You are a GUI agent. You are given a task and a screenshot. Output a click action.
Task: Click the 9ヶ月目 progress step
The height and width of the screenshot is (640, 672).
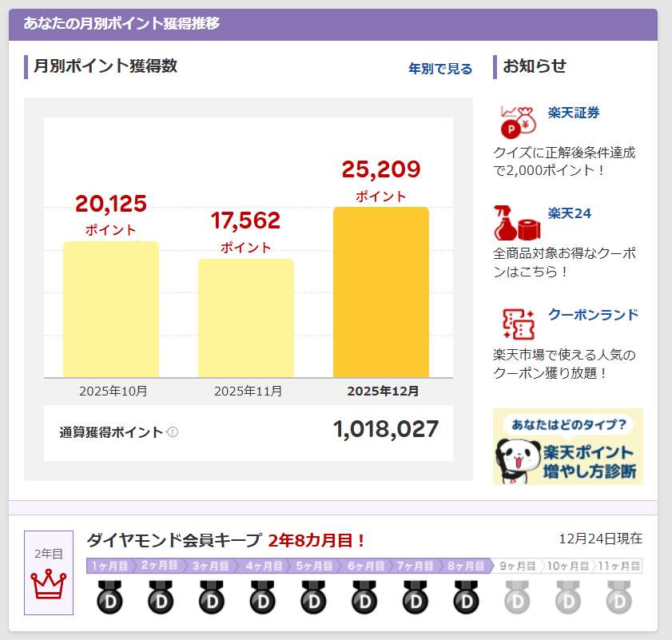coord(517,566)
